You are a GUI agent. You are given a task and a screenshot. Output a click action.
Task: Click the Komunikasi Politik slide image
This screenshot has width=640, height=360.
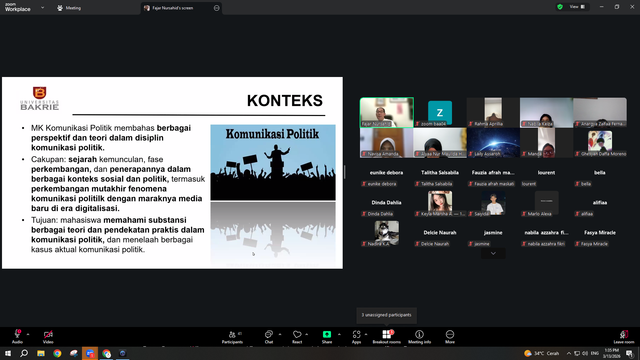tap(273, 162)
